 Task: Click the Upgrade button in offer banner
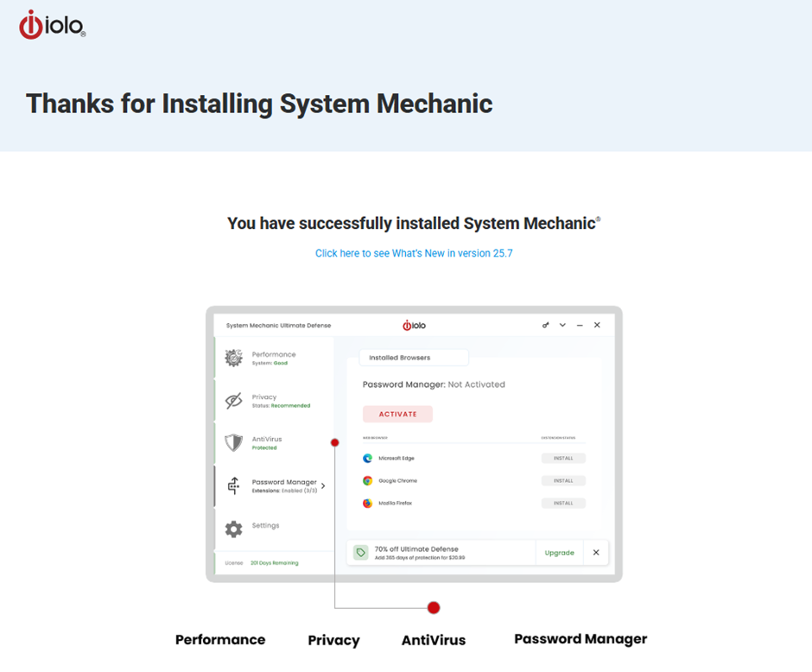point(559,553)
